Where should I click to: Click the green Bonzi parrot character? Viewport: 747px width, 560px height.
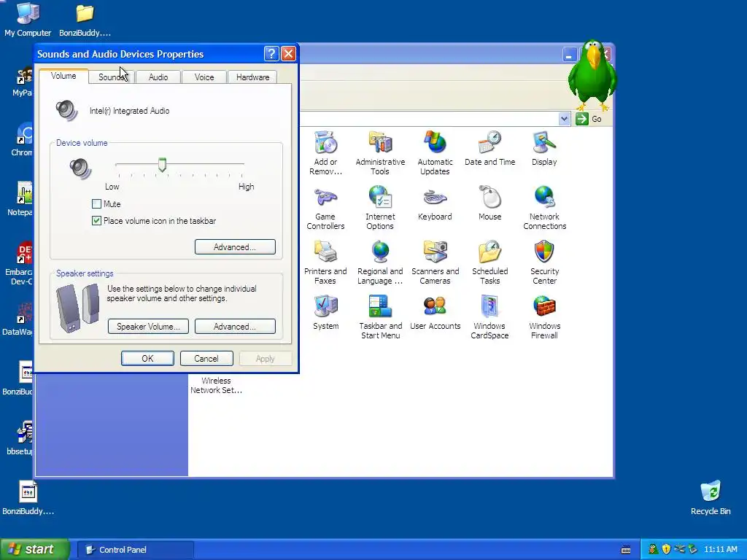point(592,75)
